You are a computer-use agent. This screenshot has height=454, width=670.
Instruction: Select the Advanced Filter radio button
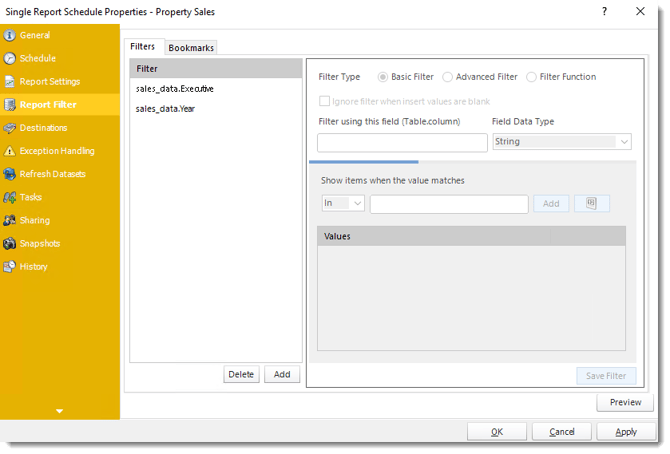click(447, 77)
